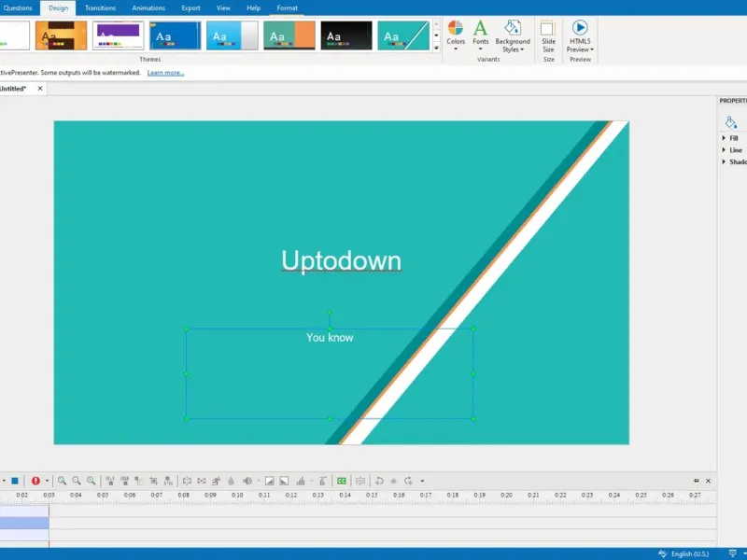Close the timeline panel

click(709, 481)
